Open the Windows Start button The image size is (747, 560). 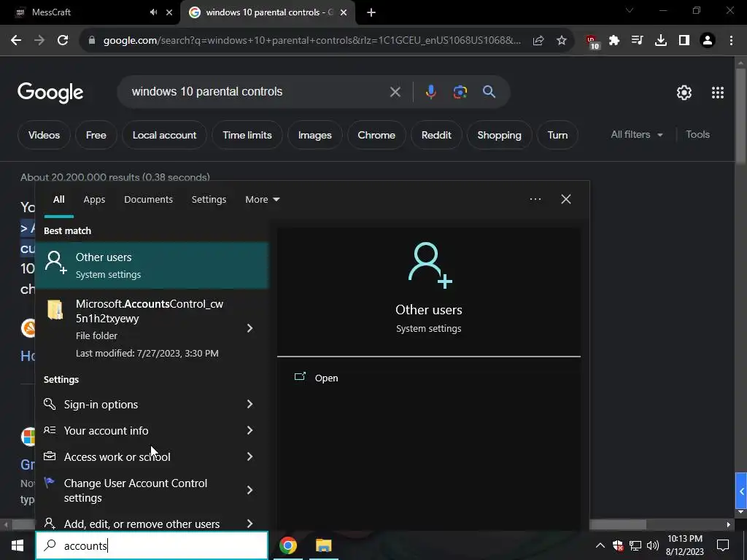tap(18, 545)
